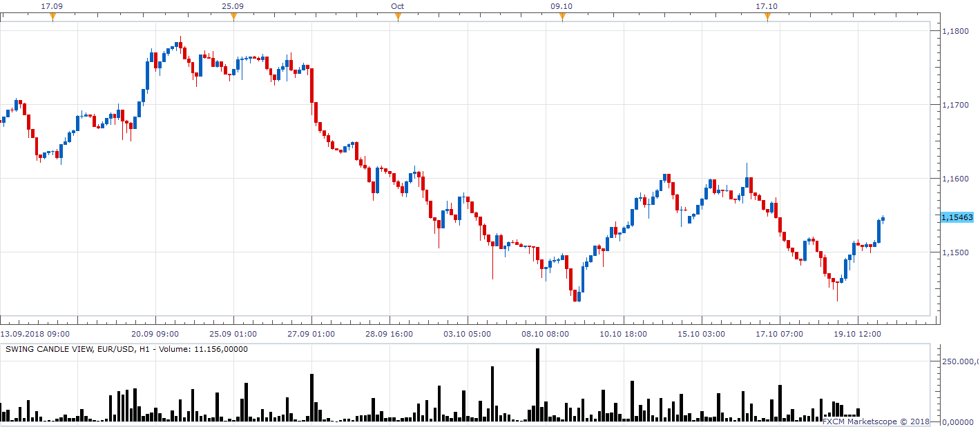Click the 1,1800 price axis label

(x=957, y=31)
